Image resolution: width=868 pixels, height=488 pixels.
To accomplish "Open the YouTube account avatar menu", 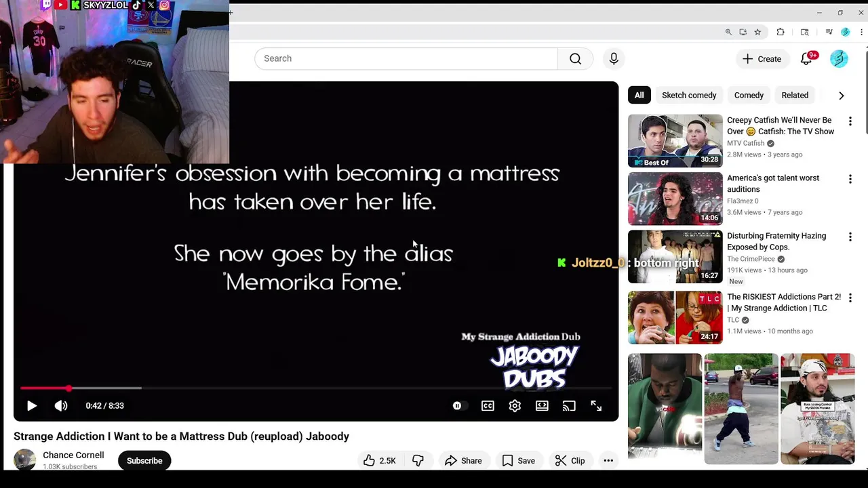I will (839, 59).
